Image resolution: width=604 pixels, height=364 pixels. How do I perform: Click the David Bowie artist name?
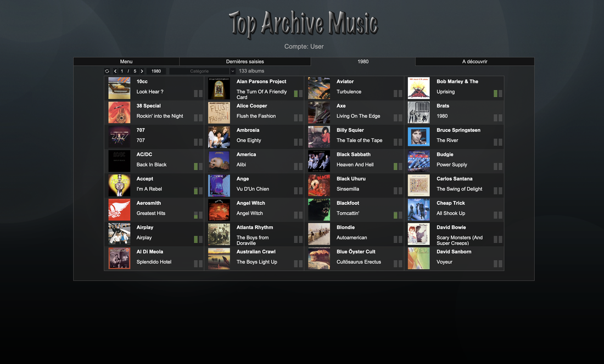[x=451, y=227]
